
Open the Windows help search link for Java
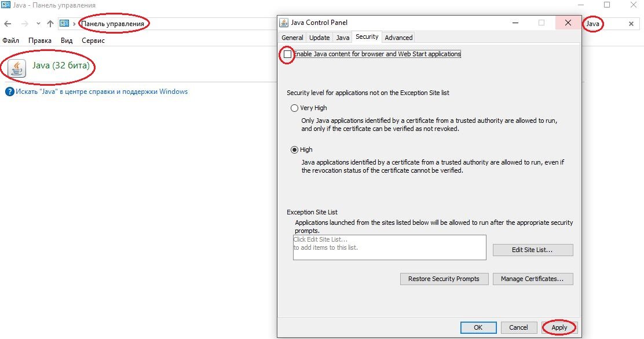pyautogui.click(x=101, y=92)
